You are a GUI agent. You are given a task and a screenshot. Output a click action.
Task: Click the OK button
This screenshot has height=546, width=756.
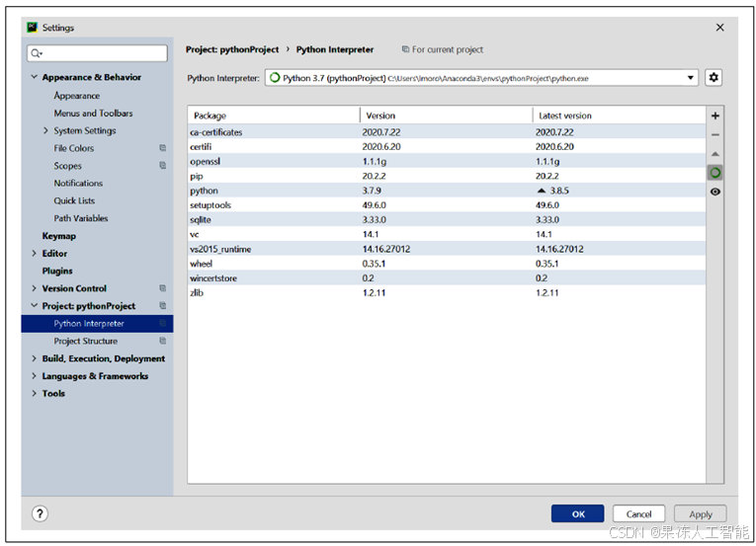pos(577,513)
